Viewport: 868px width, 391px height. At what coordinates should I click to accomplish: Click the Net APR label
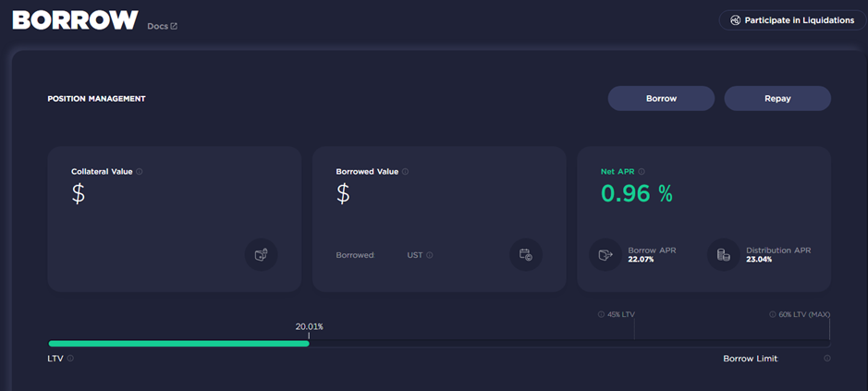point(617,172)
